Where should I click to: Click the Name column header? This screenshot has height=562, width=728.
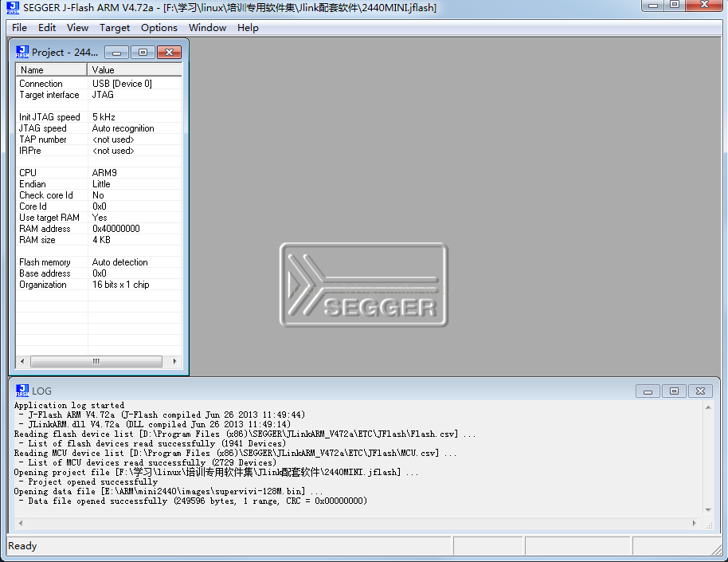click(52, 69)
